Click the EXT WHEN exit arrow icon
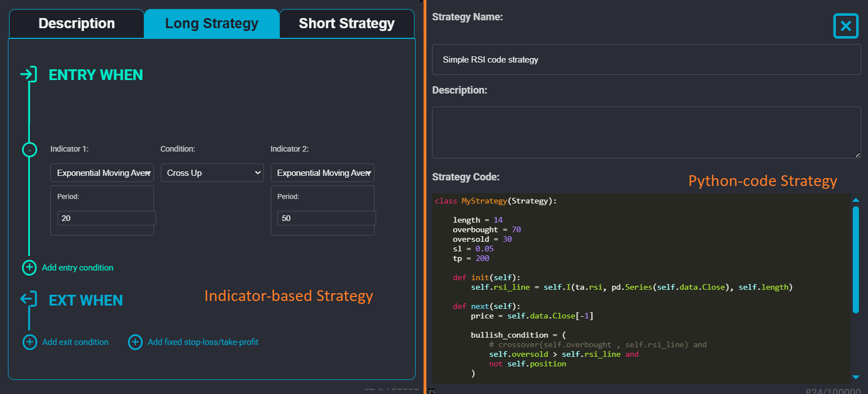The height and width of the screenshot is (394, 868). 29,299
